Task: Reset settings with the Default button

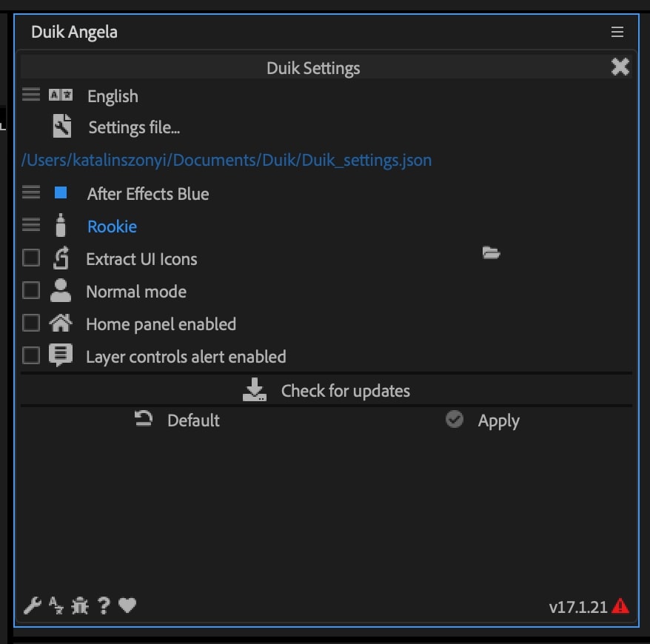Action: 177,420
